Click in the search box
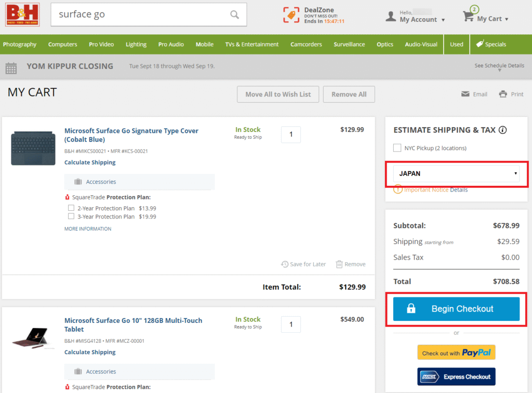This screenshot has height=393, width=532. 149,15
